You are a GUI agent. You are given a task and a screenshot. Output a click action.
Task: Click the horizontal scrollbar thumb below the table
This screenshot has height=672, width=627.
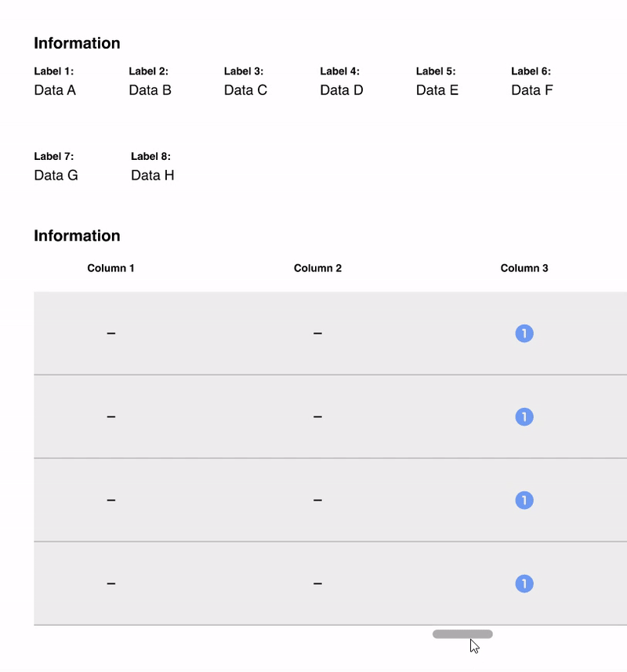462,634
